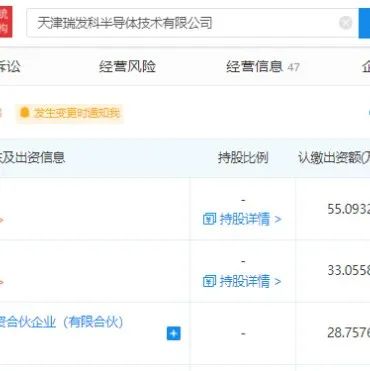Click the red site logo
370x371 pixels.
coord(6,22)
